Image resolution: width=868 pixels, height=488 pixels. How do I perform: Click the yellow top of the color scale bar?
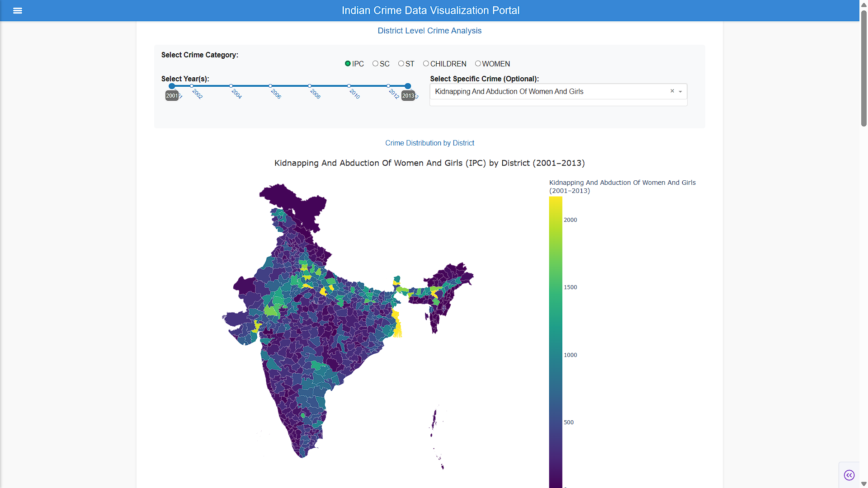[556, 202]
